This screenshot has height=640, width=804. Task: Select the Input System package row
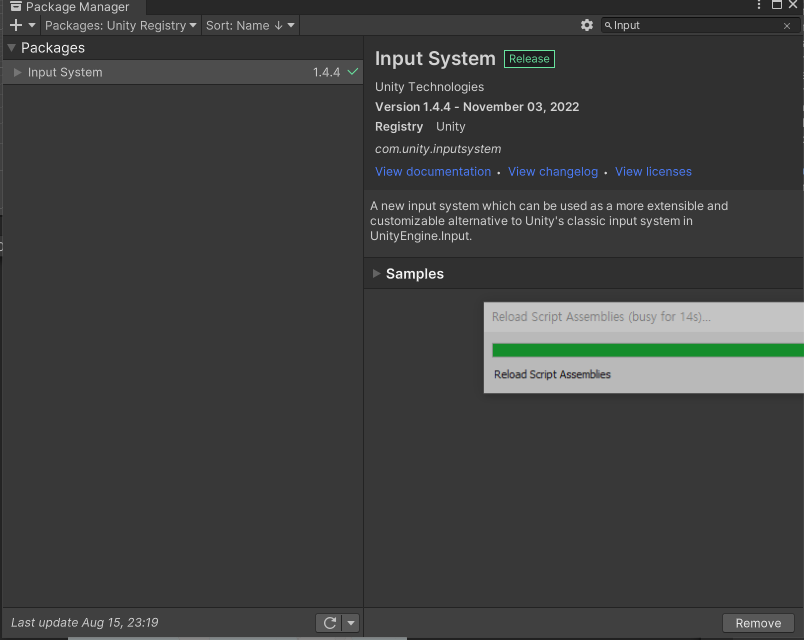(183, 72)
